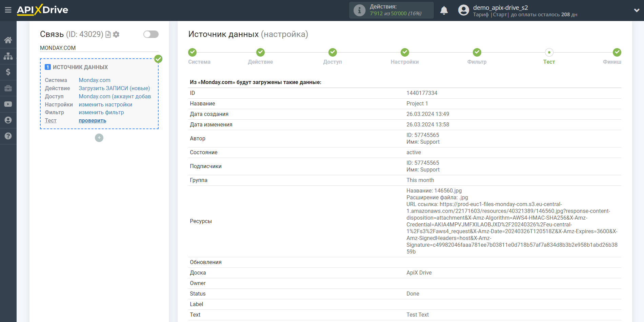Screen dimensions: 644x322
Task: Select the ID value 1440177334
Action: (422, 93)
